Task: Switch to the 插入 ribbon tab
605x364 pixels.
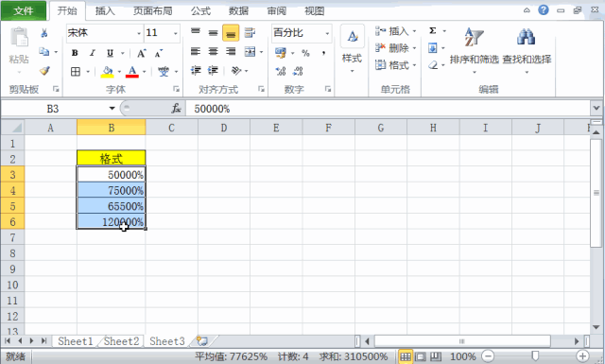Action: click(x=105, y=11)
